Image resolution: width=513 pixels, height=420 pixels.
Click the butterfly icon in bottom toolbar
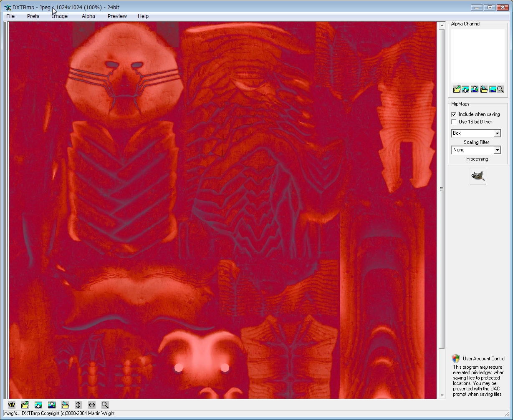coord(12,405)
